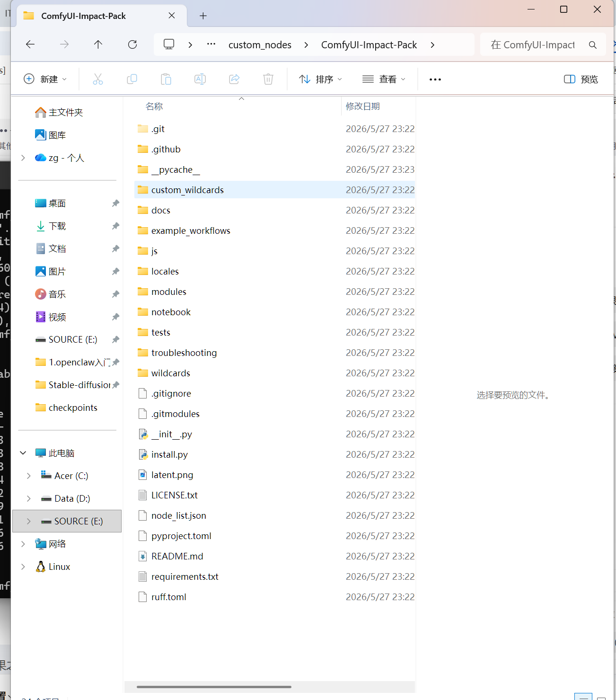Screen dimensions: 616x700
Task: Click the README.md file icon
Action: point(143,557)
